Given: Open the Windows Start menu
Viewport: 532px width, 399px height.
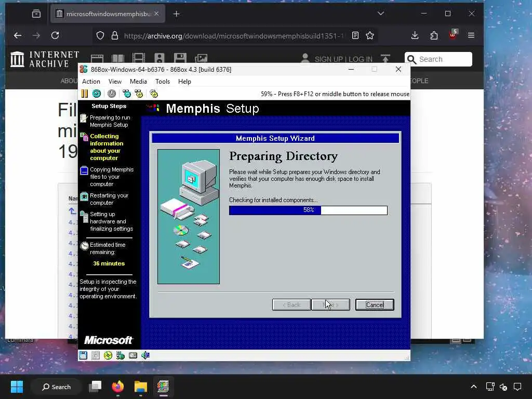Looking at the screenshot, I should [x=17, y=387].
